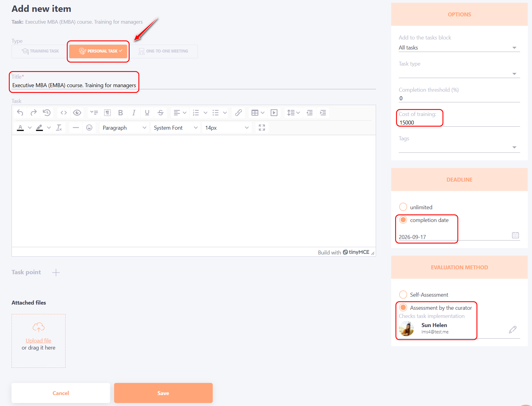Choose Assessment by the curator option
The image size is (532, 406).
403,308
